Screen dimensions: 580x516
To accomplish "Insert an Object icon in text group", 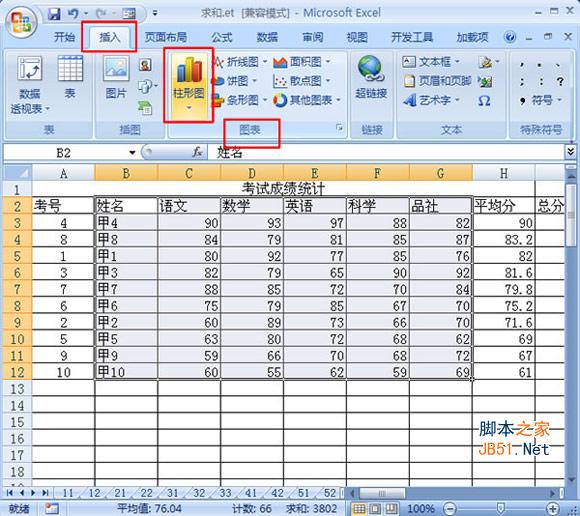I will pyautogui.click(x=485, y=81).
